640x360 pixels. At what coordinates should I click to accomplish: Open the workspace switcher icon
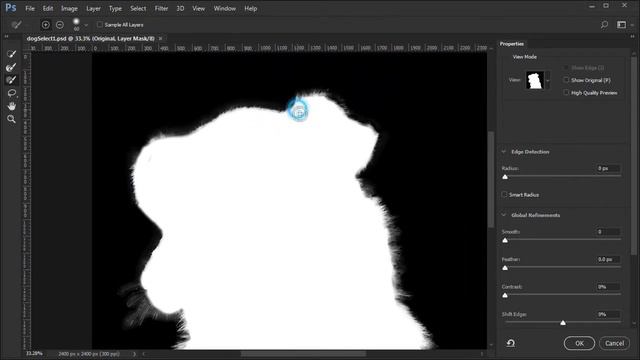[x=622, y=25]
